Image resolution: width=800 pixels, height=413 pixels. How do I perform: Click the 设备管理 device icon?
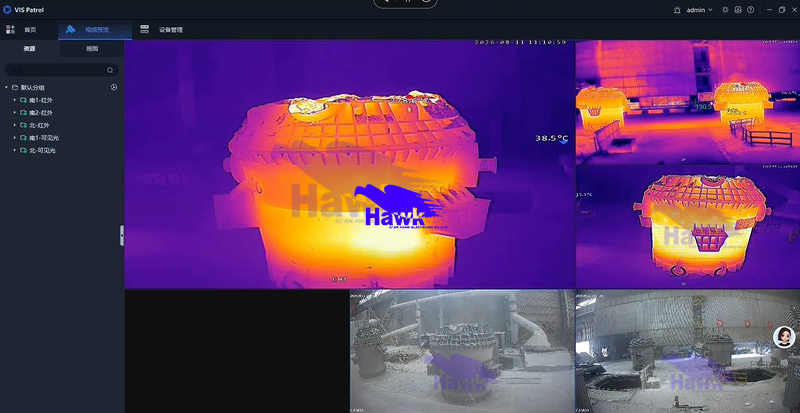coord(145,29)
